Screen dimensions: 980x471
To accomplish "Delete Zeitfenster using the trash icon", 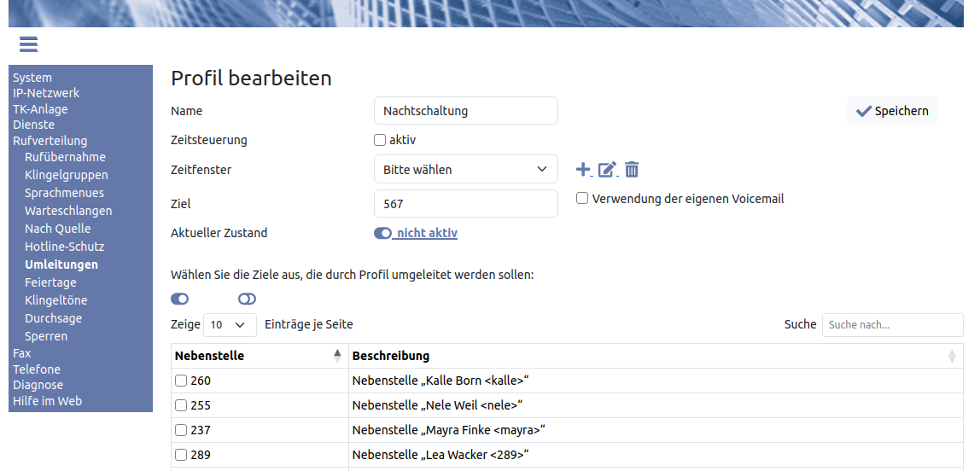I will tap(632, 170).
